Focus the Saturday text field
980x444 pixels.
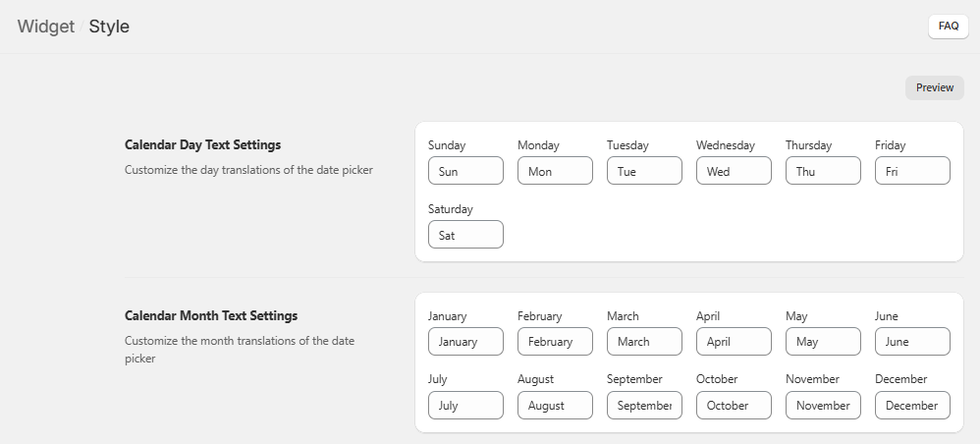click(x=465, y=235)
